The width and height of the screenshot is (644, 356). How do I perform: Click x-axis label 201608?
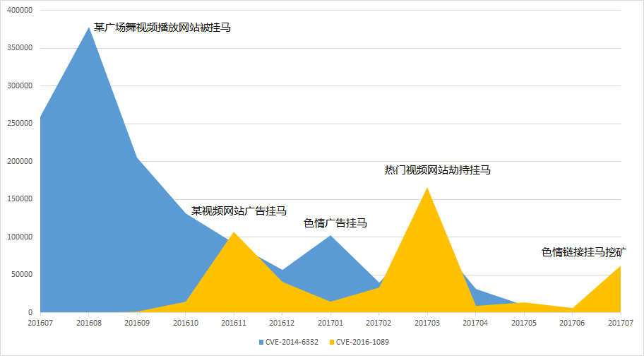click(89, 323)
